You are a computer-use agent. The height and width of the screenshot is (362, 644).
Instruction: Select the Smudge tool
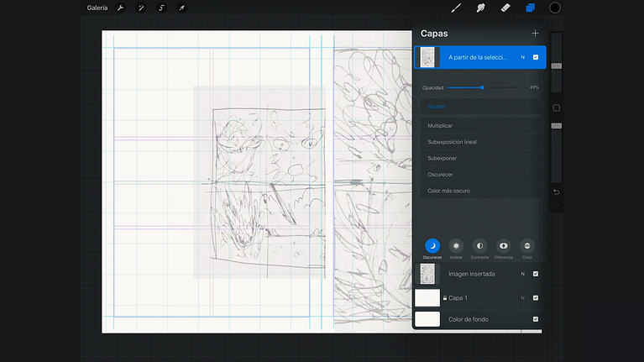[x=481, y=8]
